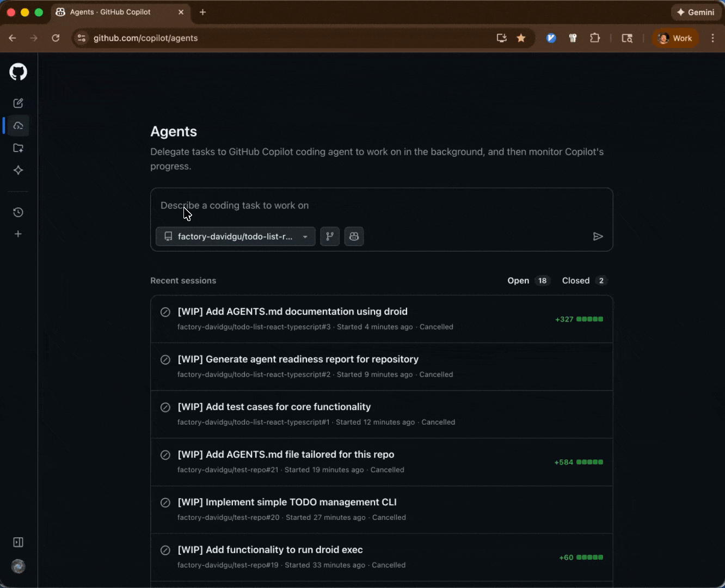
Task: Click the create repository folder icon
Action: (18, 148)
